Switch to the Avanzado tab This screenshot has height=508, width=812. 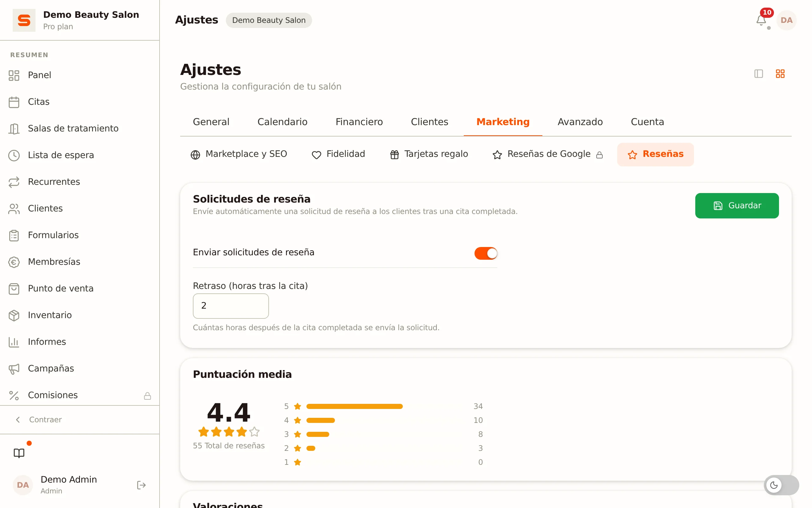pos(580,122)
